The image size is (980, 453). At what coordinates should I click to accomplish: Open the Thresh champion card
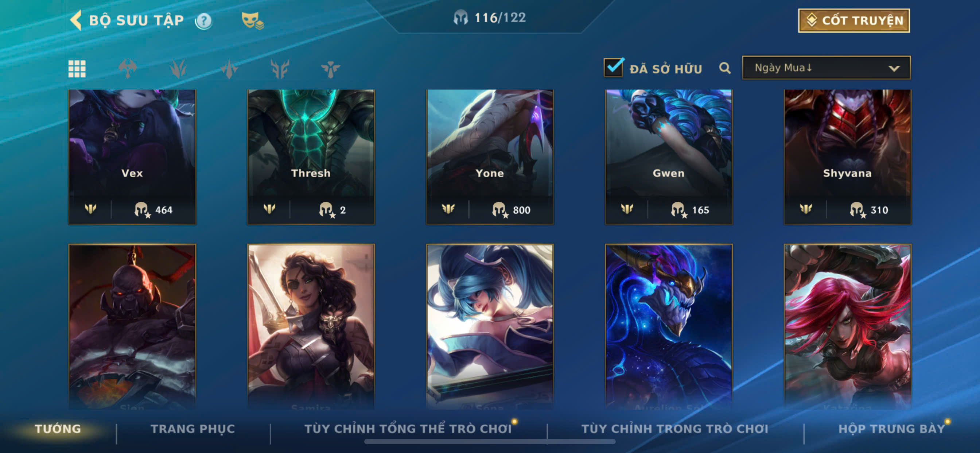pyautogui.click(x=311, y=157)
